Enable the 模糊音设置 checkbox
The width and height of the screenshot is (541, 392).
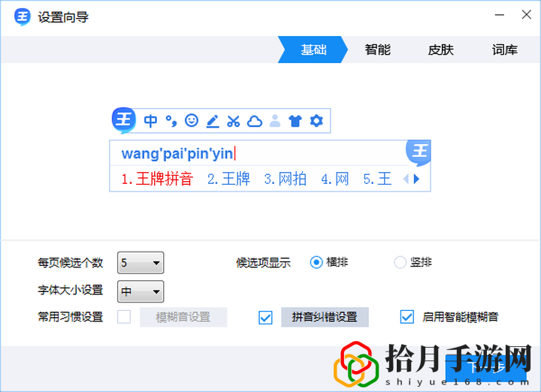coord(124,317)
